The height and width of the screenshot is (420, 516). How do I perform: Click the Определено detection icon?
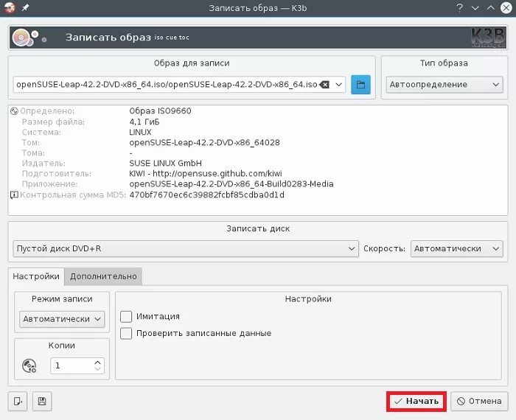tap(14, 111)
